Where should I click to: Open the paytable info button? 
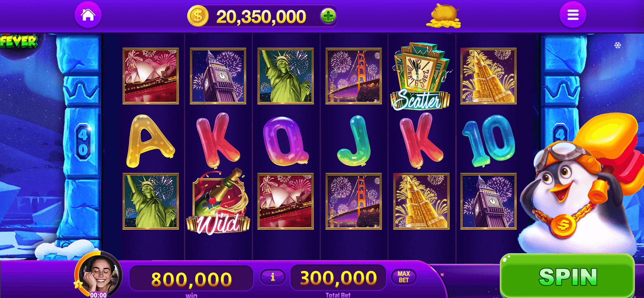273,277
